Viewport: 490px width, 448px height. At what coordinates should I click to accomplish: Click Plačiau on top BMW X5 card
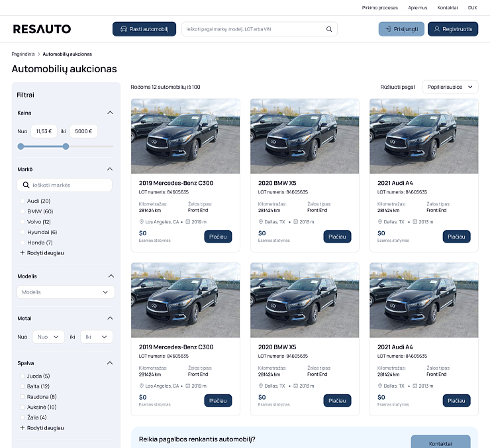coord(337,237)
